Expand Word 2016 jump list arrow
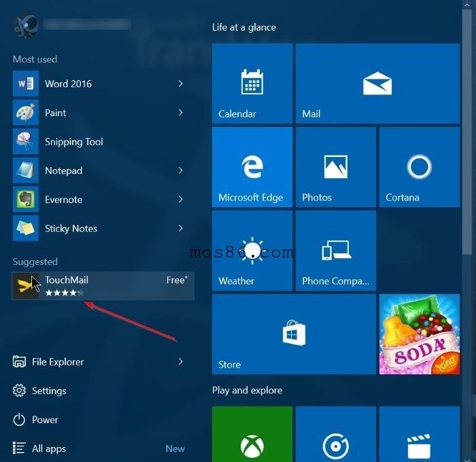The height and width of the screenshot is (462, 476). pos(181,84)
